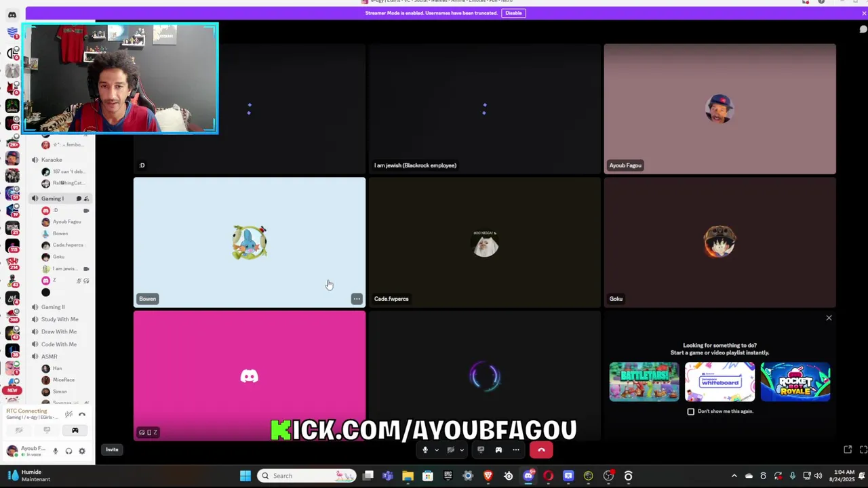
Task: Share your screen from call control bar
Action: (481, 450)
